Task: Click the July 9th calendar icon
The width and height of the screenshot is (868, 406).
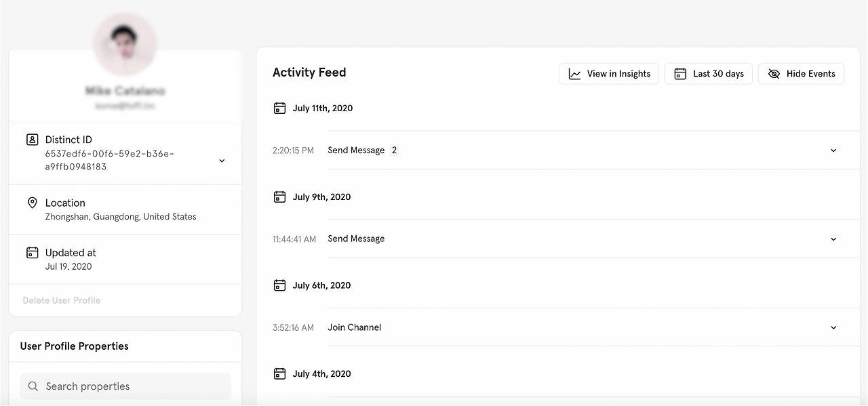Action: click(279, 197)
